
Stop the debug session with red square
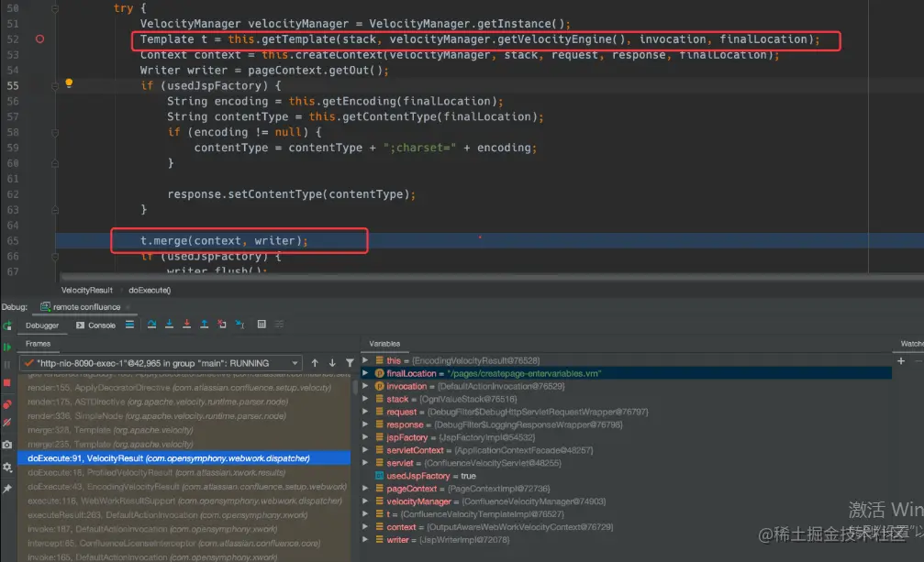point(7,383)
